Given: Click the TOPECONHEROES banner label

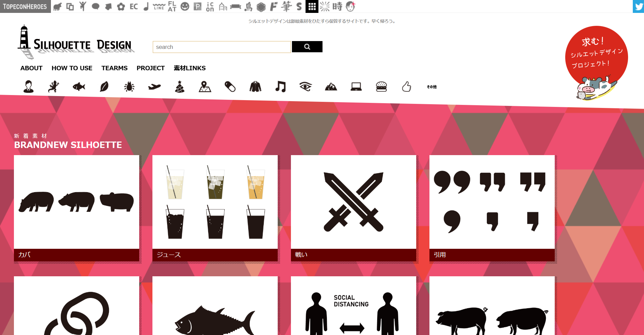Looking at the screenshot, I should (25, 6).
